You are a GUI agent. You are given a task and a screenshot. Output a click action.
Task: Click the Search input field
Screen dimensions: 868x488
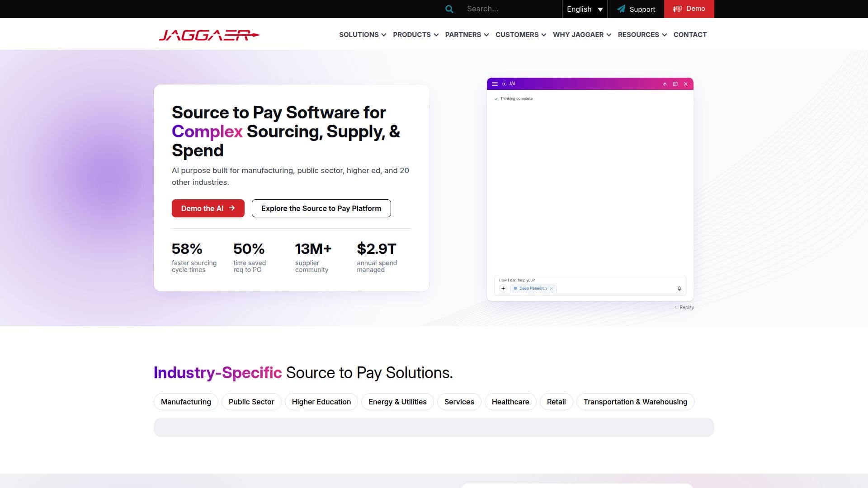click(511, 9)
